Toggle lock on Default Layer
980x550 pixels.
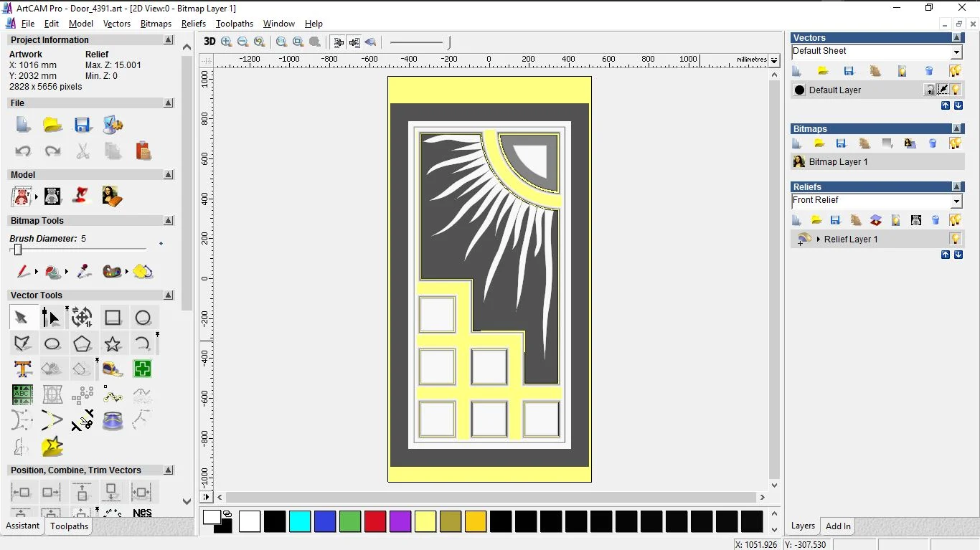(x=930, y=90)
